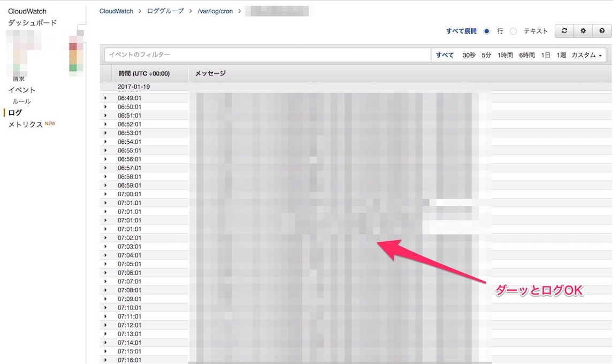Expand the 07:16:01 log row

pyautogui.click(x=105, y=360)
